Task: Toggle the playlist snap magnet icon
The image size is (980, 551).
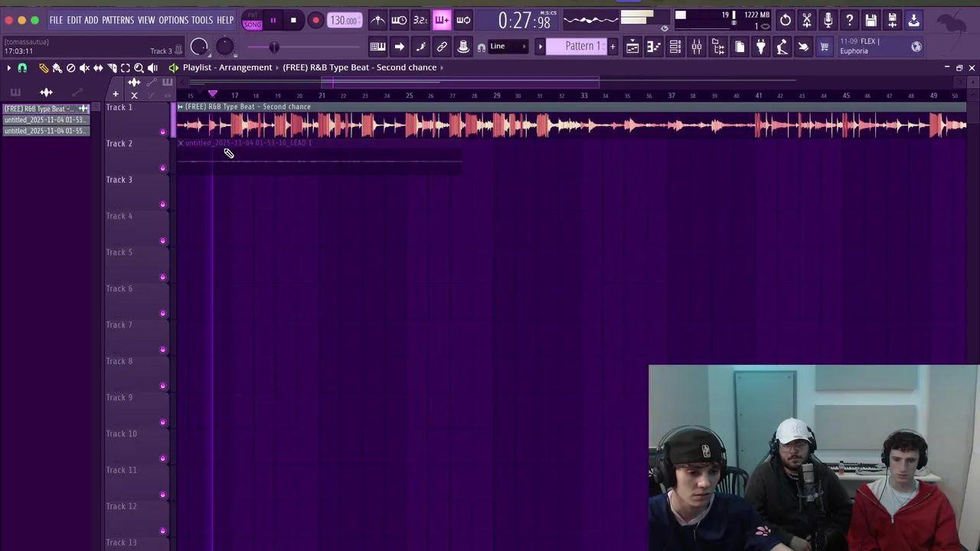Action: click(22, 68)
